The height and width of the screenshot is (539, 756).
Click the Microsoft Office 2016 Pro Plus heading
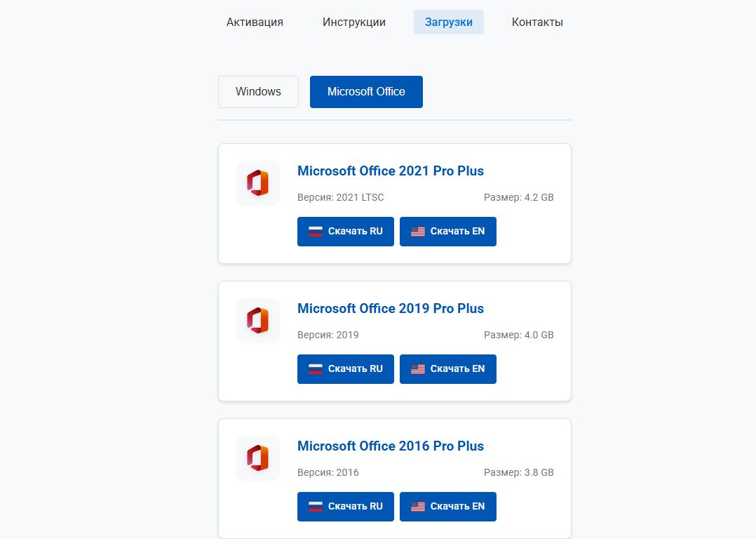(x=391, y=446)
